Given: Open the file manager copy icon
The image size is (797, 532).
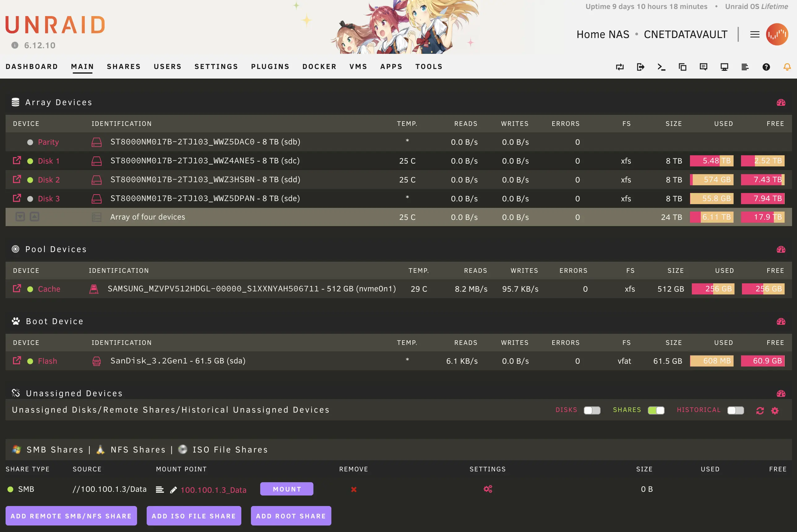Looking at the screenshot, I should click(682, 67).
